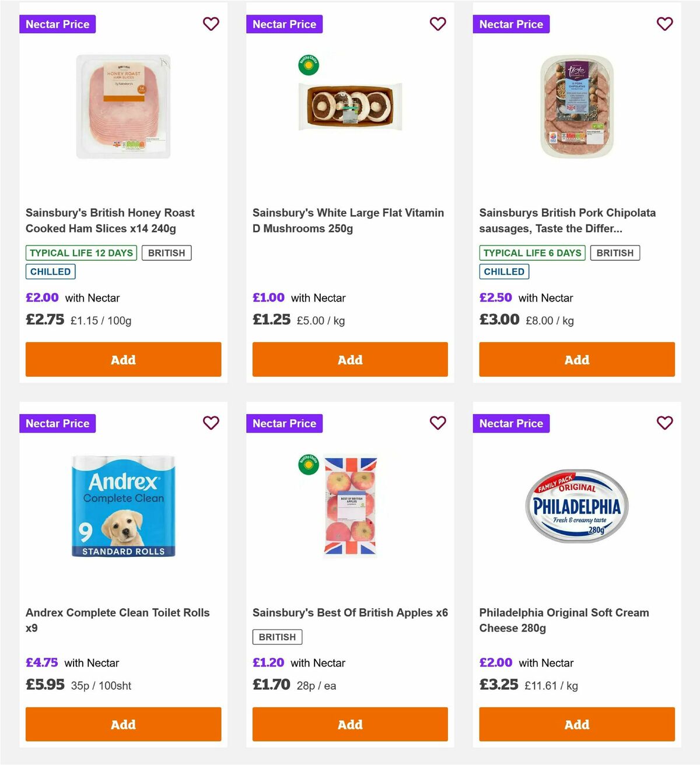
Task: Add the British Apples to basket
Action: 349,724
